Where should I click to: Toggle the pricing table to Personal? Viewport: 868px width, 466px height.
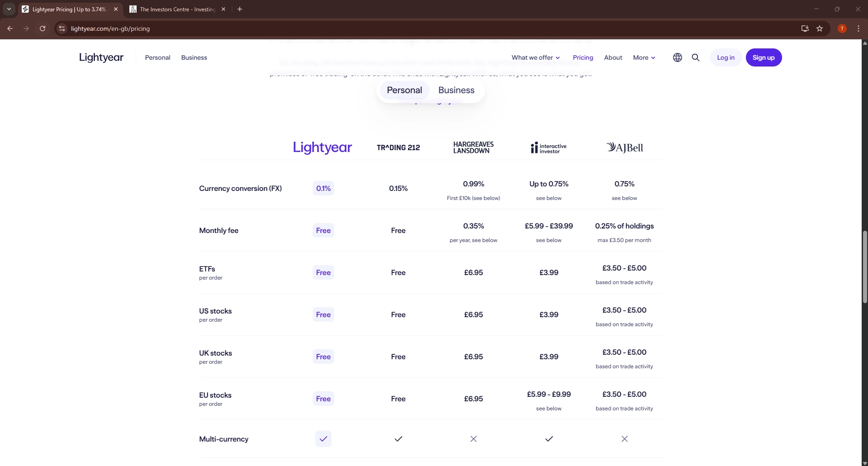[x=404, y=90]
